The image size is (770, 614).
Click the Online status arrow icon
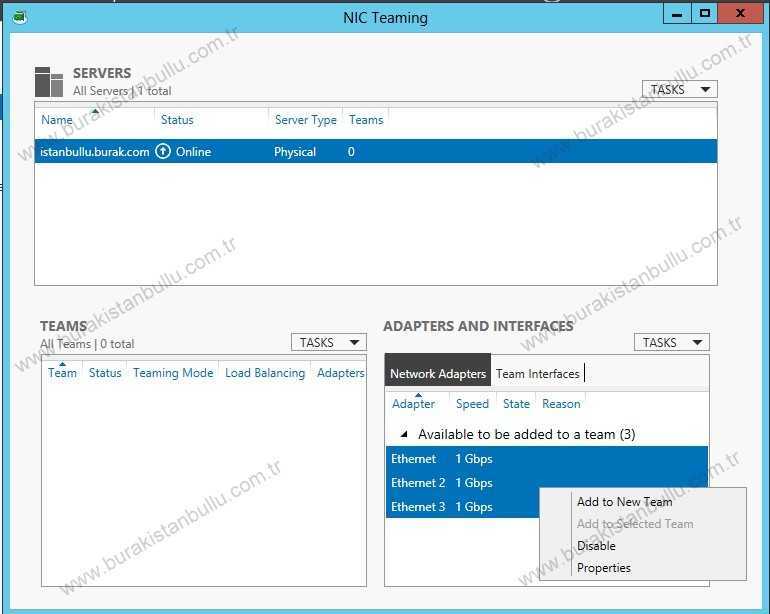(163, 151)
